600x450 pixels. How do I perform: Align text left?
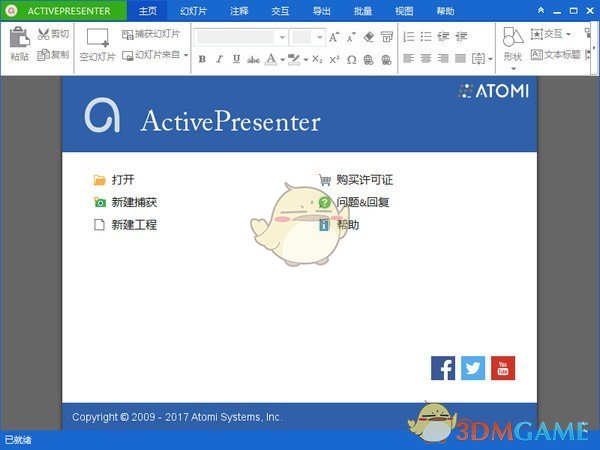pos(409,59)
